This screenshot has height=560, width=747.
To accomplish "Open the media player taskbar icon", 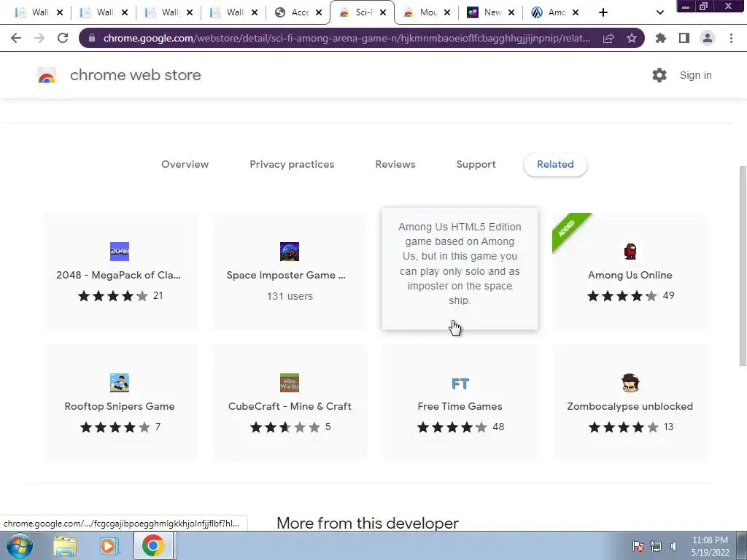I will point(109,546).
